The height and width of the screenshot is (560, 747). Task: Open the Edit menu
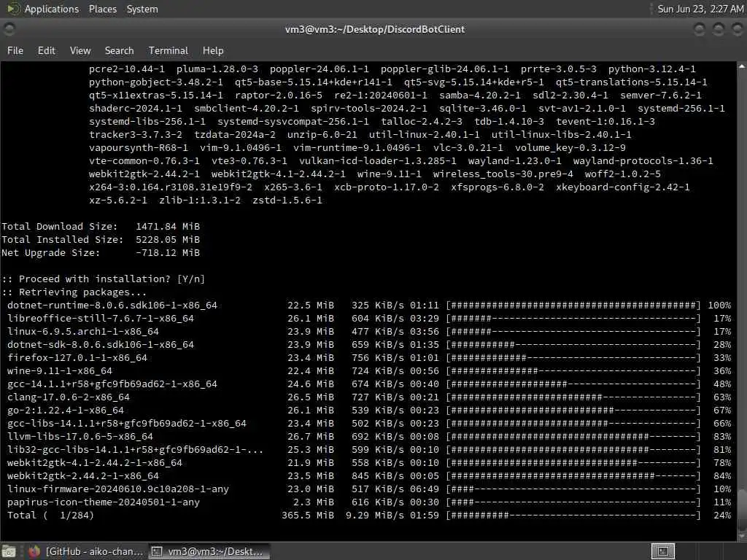point(46,50)
